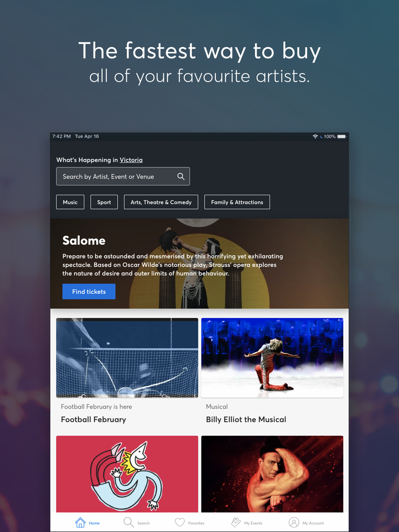Open Search via the magnifier in the bottom bar
399x532 pixels.
point(128,522)
